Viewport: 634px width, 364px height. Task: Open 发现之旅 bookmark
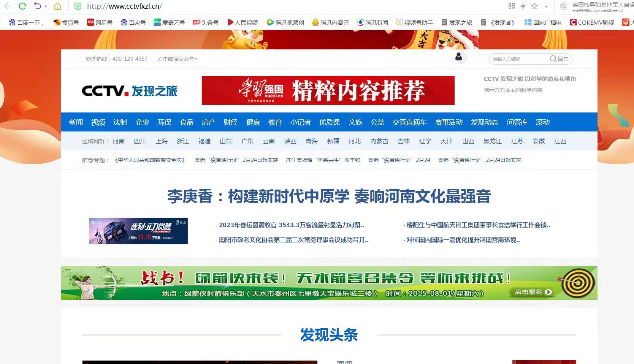point(456,22)
